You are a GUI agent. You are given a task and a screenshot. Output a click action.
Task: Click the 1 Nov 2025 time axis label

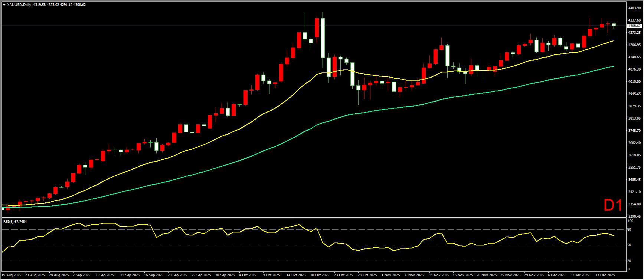pyautogui.click(x=391, y=275)
